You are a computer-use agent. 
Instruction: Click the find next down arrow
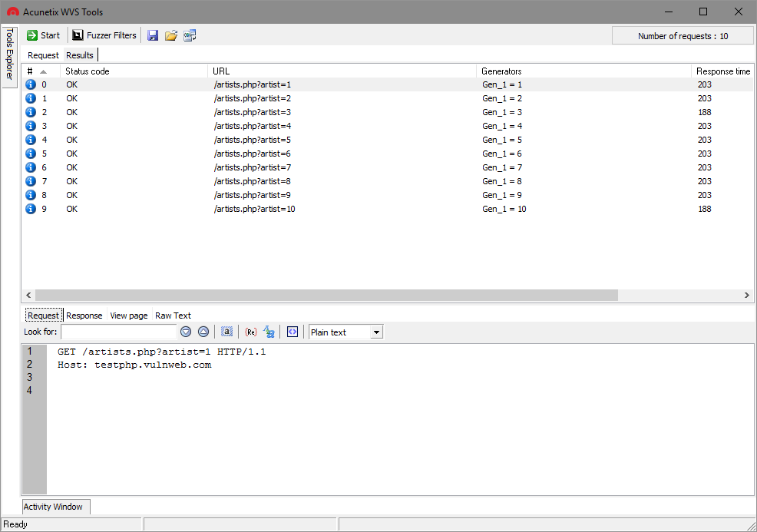pos(186,332)
